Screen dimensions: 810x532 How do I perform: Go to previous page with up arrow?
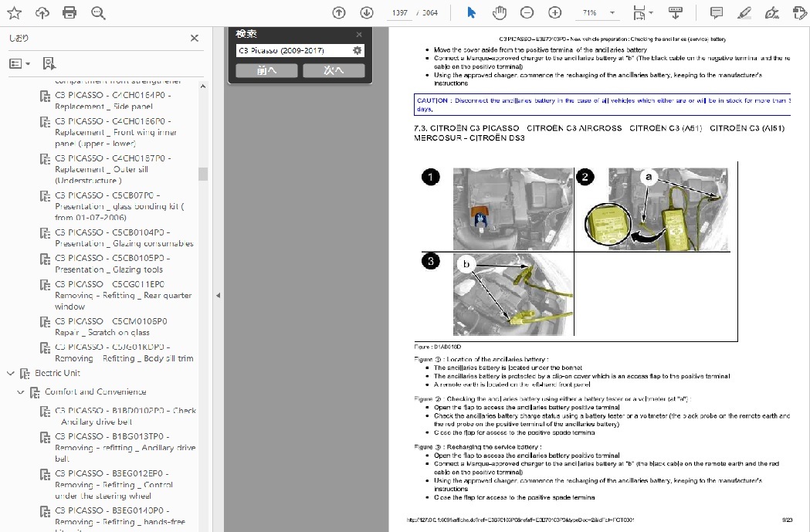pos(339,13)
